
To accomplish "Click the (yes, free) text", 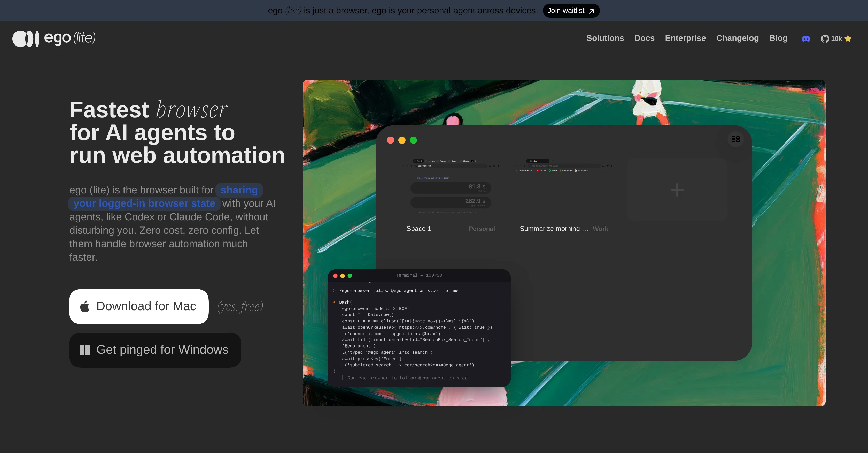I will pyautogui.click(x=240, y=307).
